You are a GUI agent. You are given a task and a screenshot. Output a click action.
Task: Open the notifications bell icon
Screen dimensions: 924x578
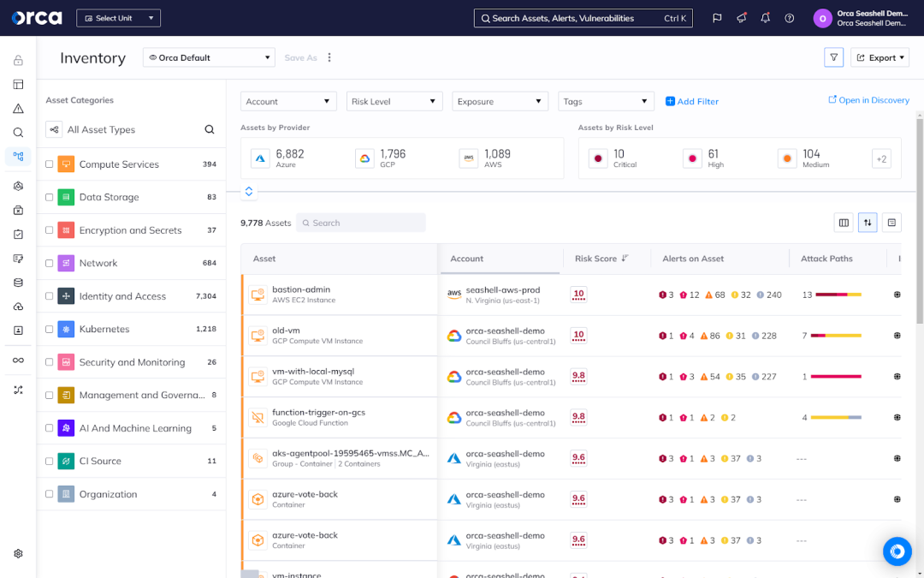pyautogui.click(x=765, y=18)
